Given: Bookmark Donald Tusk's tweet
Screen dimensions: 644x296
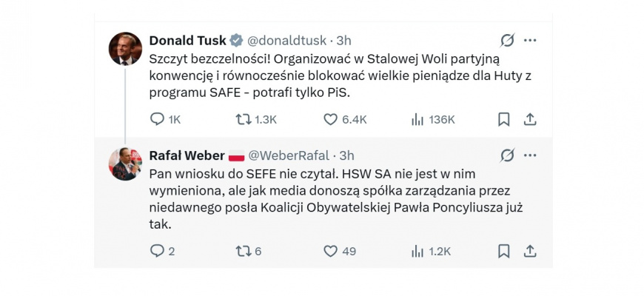Looking at the screenshot, I should pos(503,119).
